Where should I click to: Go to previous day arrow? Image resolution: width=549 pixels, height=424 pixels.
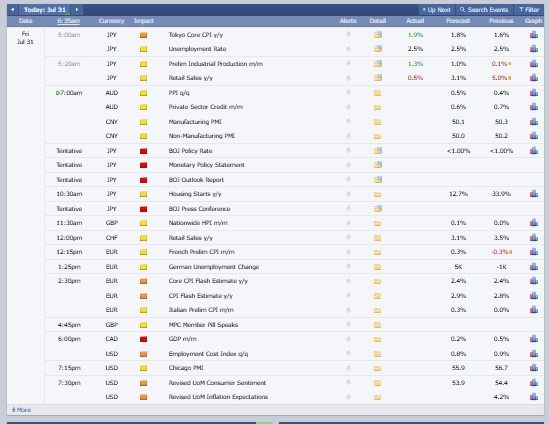(x=13, y=9)
